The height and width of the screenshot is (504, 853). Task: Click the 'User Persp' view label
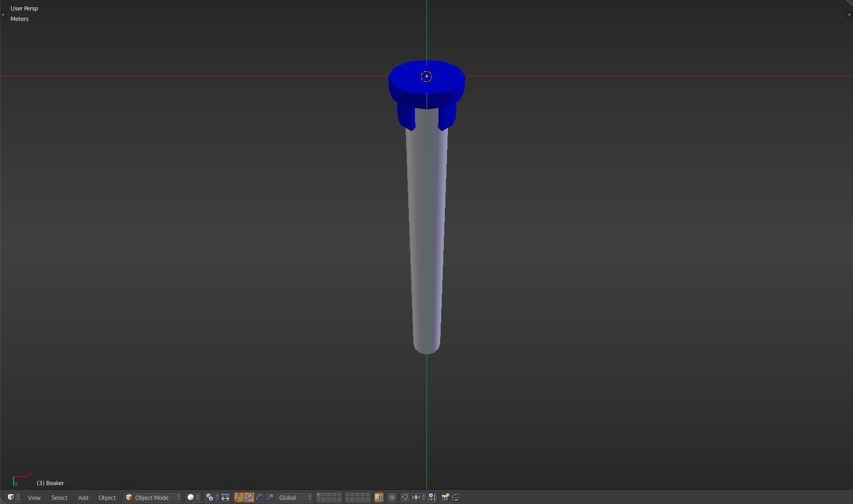24,8
